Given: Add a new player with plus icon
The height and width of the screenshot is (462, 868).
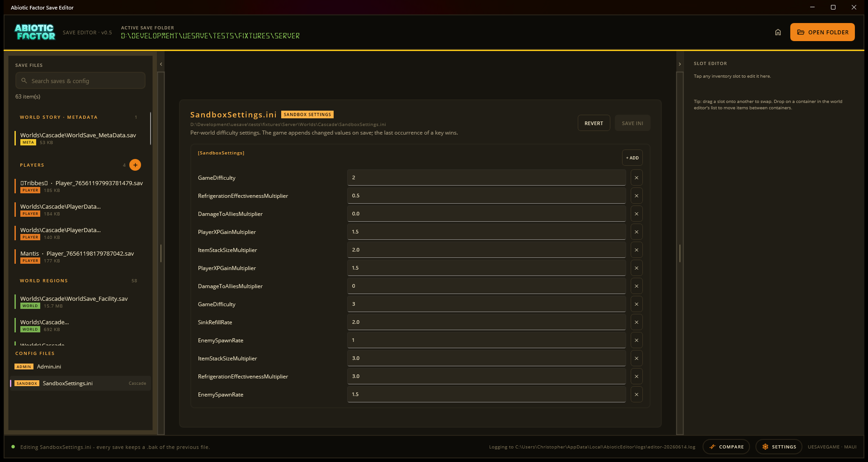Looking at the screenshot, I should [x=135, y=165].
